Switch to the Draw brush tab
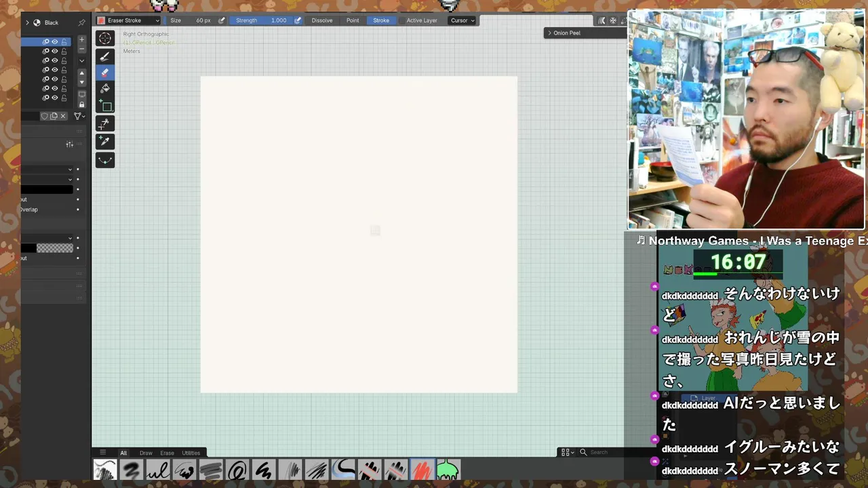 146,453
